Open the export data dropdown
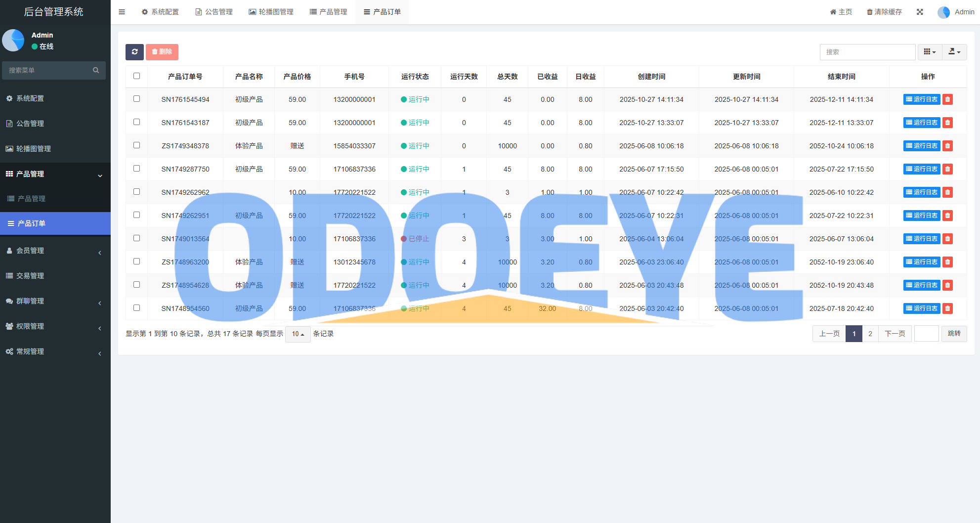The height and width of the screenshot is (523, 980). [x=954, y=52]
